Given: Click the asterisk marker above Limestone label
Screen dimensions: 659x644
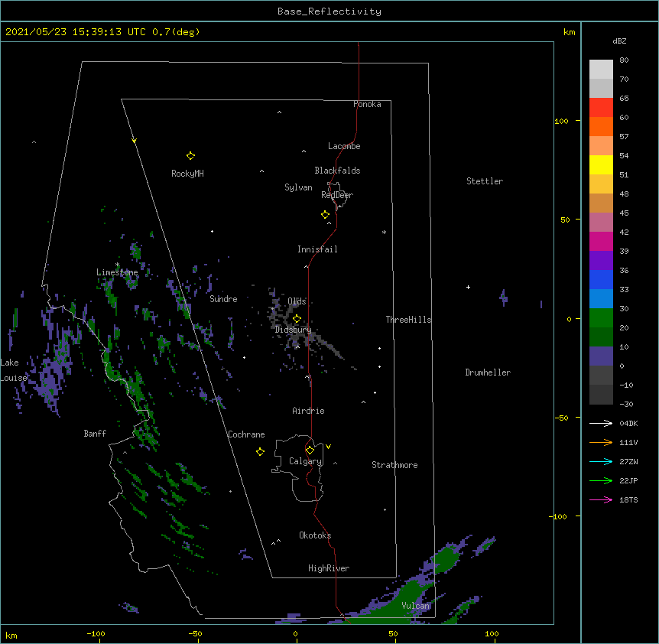Looking at the screenshot, I should click(x=117, y=265).
